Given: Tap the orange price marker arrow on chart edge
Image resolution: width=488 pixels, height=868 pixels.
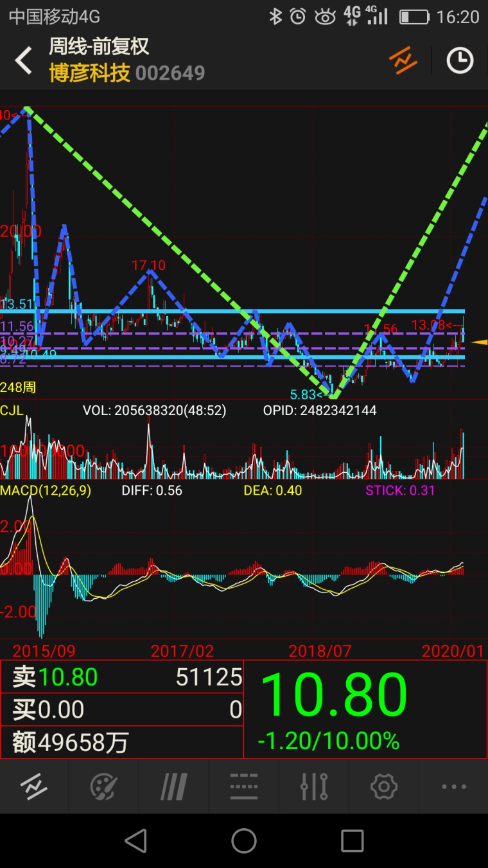Looking at the screenshot, I should click(479, 342).
